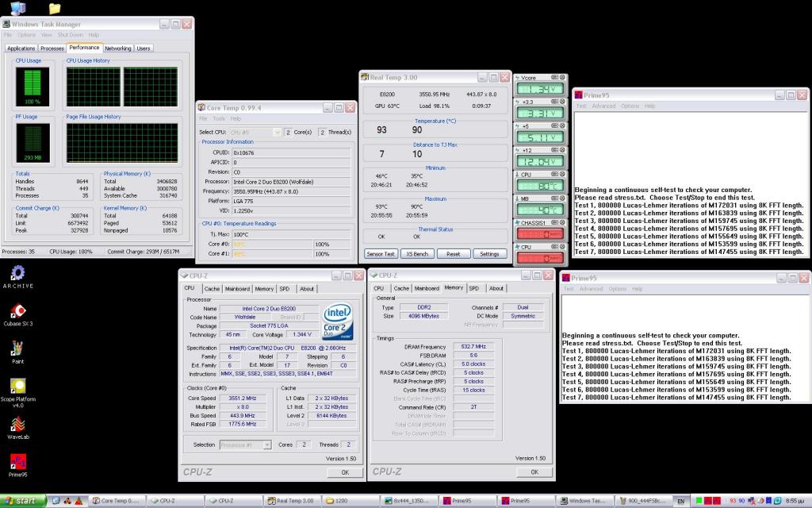Click XS Bench button in Real Temp
812x508 pixels.
[417, 254]
